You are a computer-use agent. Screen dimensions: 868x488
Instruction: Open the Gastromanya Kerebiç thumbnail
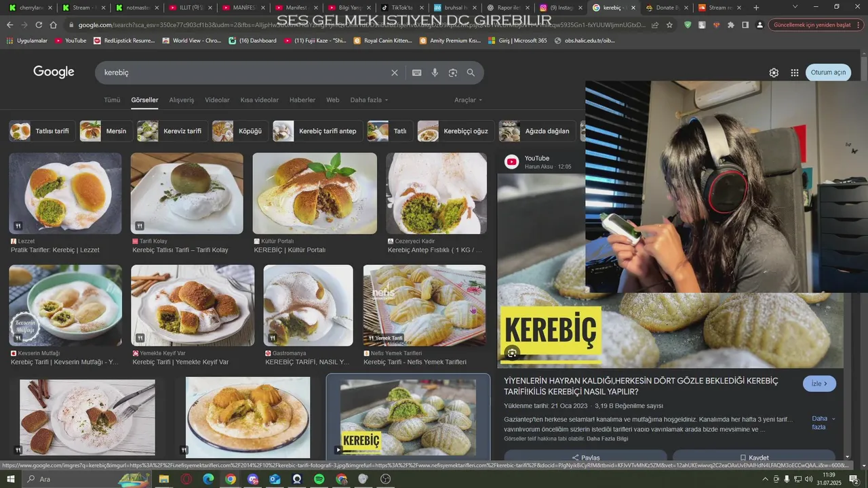[309, 305]
